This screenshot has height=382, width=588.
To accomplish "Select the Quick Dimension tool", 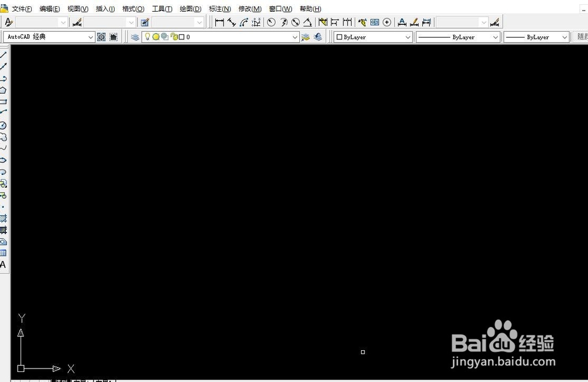I will [x=323, y=22].
